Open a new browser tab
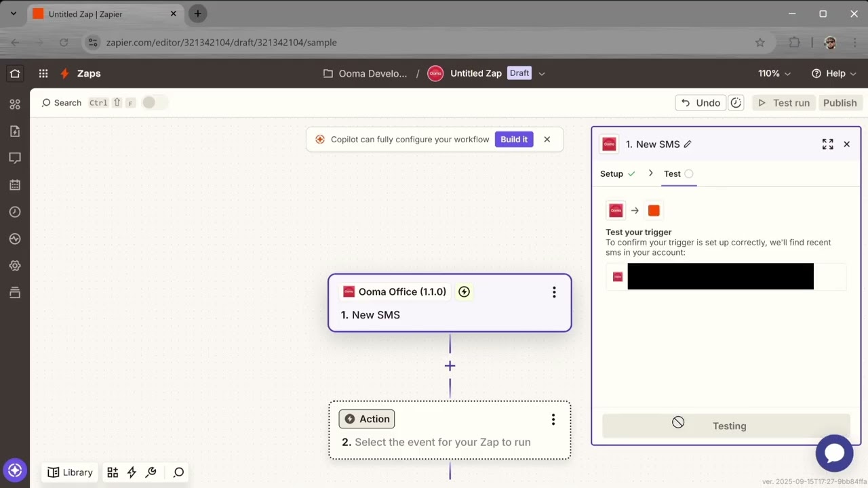This screenshot has height=488, width=868. tap(197, 14)
